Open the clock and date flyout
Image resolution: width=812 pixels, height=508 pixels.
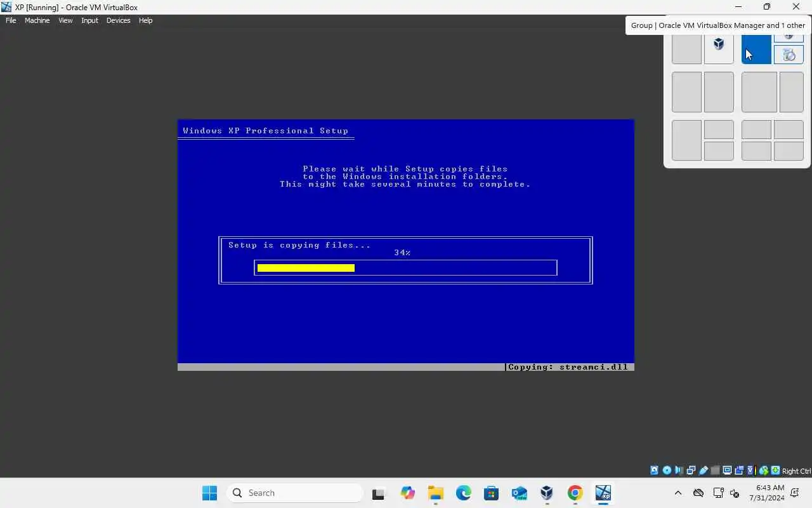[767, 493]
